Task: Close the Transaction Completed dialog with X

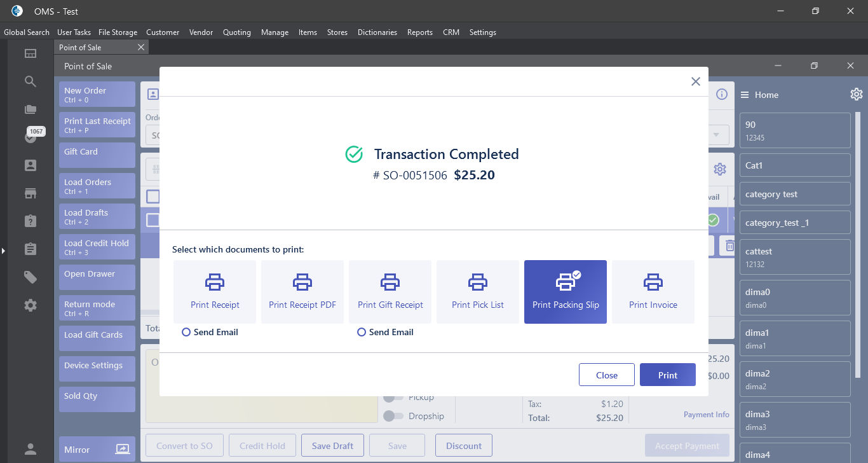Action: [696, 81]
